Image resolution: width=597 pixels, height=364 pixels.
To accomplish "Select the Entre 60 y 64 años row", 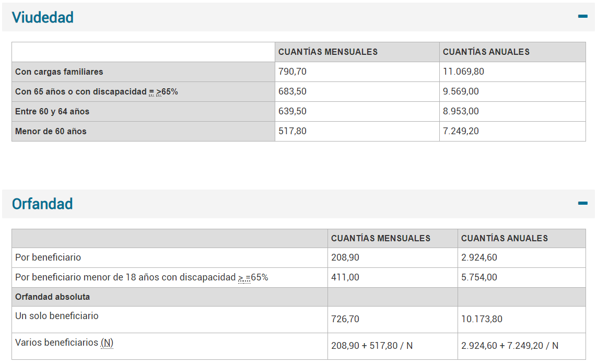I will 52,111.
